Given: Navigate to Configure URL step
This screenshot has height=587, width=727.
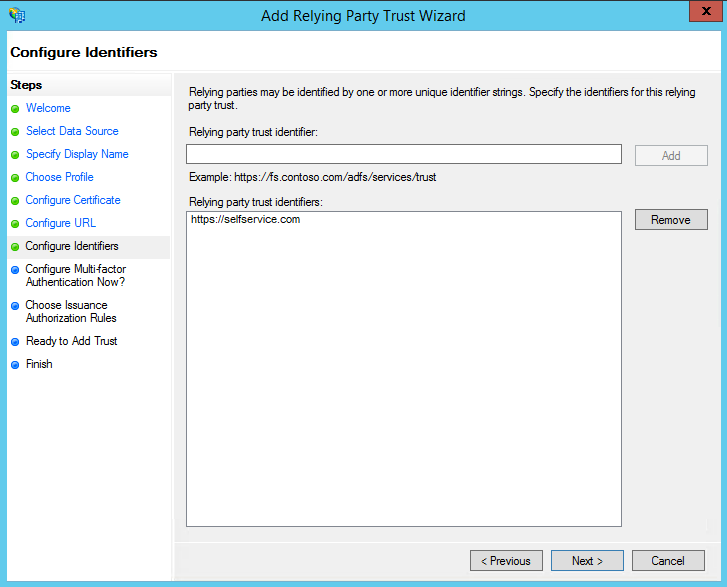Looking at the screenshot, I should point(61,223).
